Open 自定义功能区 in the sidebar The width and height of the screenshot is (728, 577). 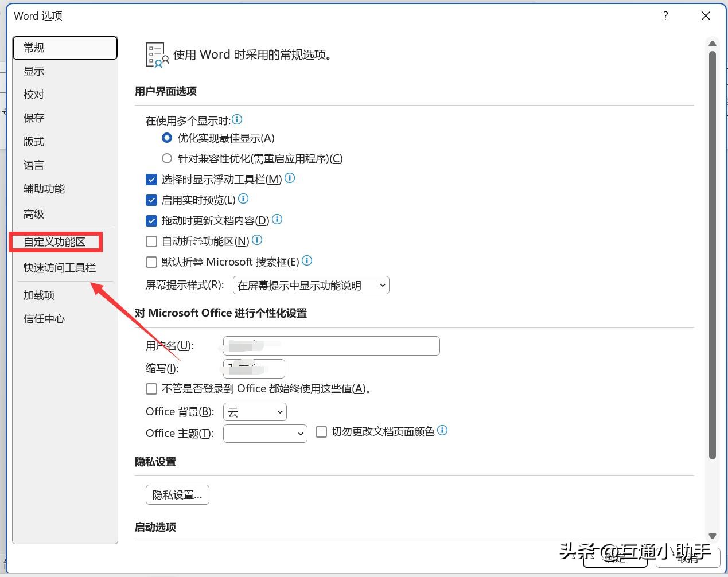pyautogui.click(x=54, y=242)
